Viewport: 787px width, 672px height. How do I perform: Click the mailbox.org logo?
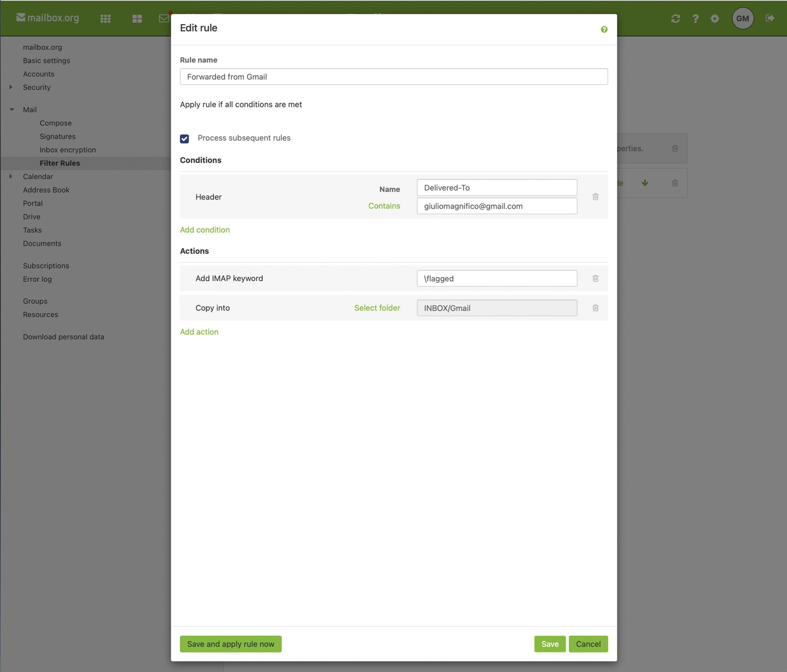click(x=48, y=18)
